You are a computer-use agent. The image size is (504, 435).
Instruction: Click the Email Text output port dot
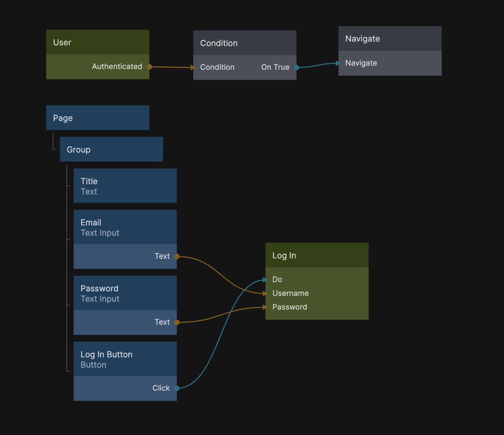177,256
